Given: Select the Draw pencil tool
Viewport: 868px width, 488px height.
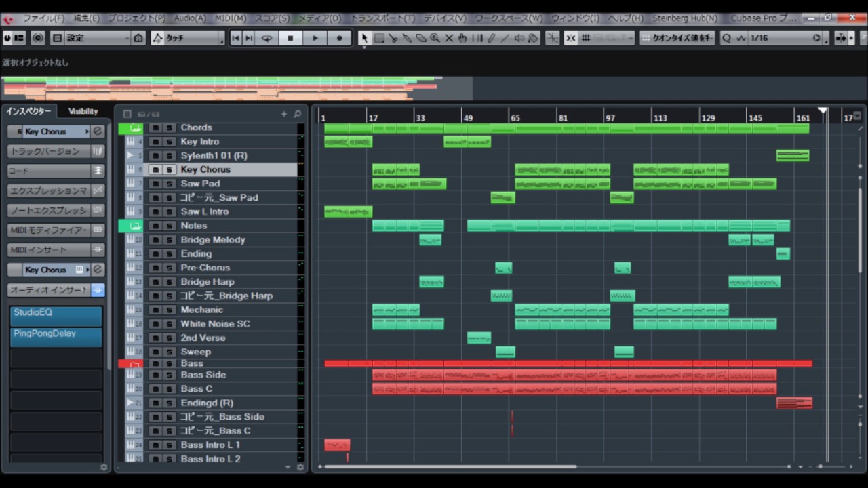Looking at the screenshot, I should [x=492, y=38].
